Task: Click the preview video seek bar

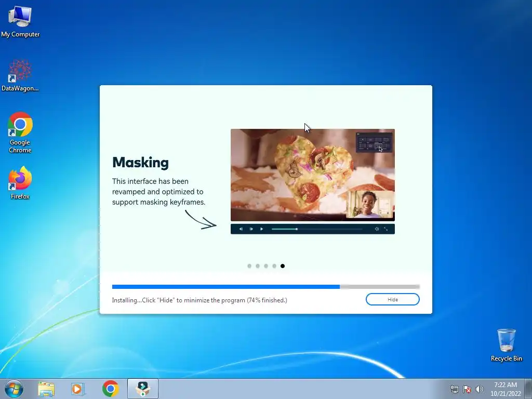Action: 317,229
